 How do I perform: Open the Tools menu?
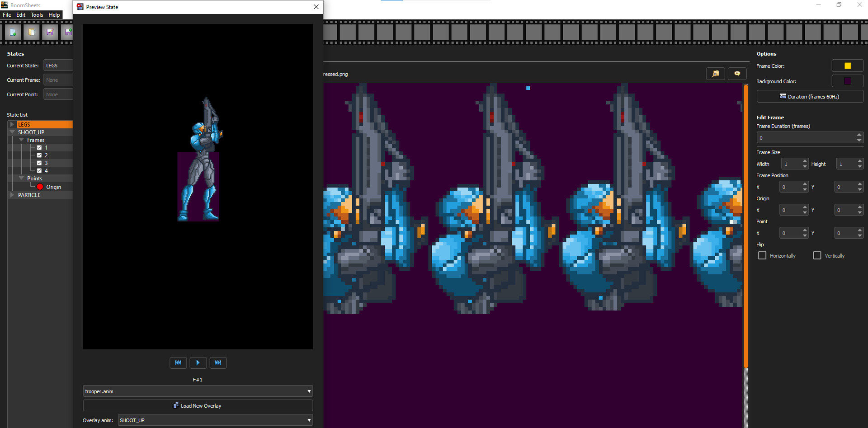pos(37,15)
